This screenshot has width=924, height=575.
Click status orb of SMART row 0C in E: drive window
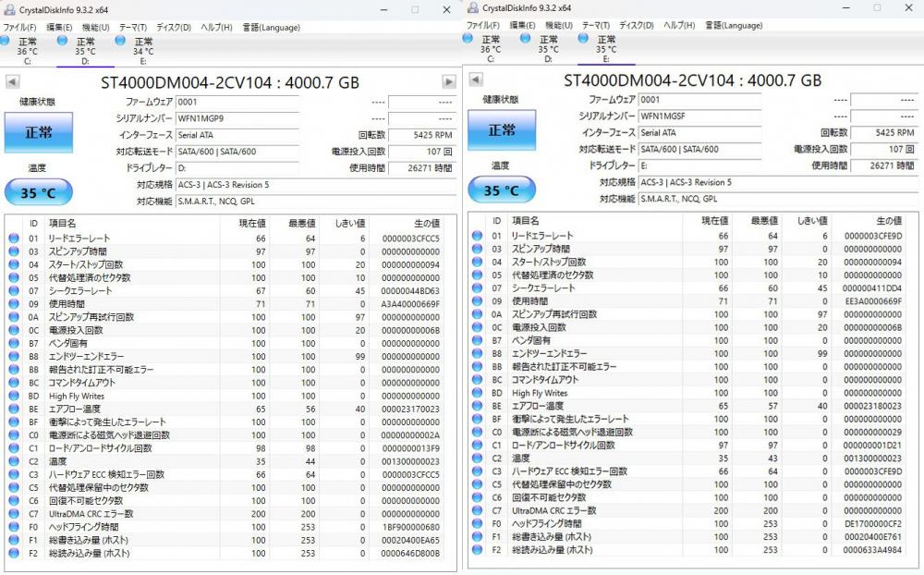[x=477, y=327]
